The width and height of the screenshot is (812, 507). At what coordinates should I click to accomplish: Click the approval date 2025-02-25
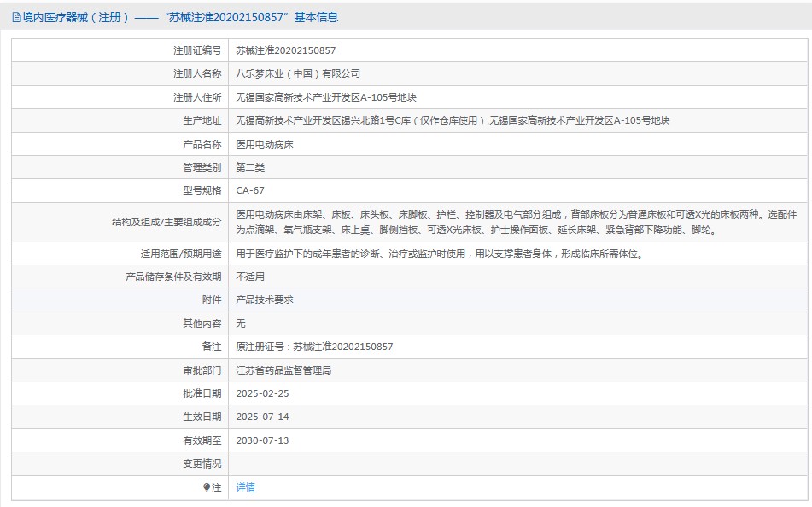(x=262, y=393)
